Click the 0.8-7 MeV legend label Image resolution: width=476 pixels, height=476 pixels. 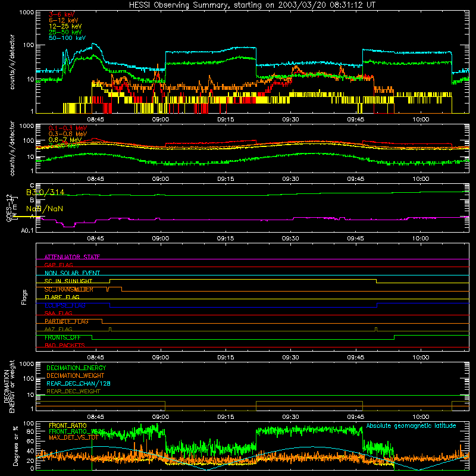[x=65, y=140]
